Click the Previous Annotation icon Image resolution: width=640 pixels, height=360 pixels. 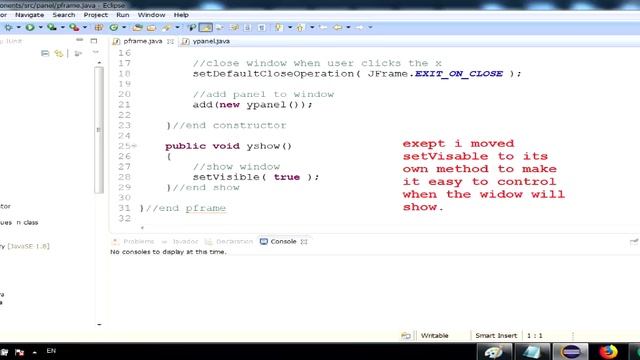pos(300,27)
